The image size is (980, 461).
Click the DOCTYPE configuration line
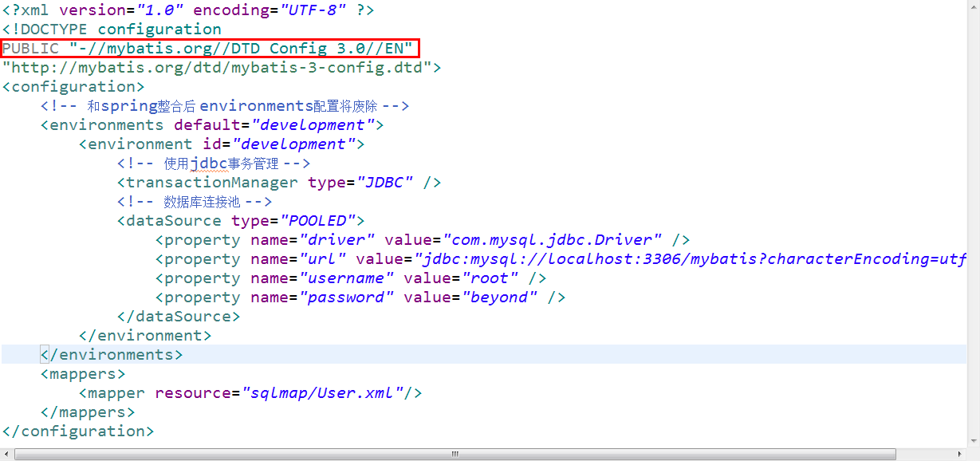[x=112, y=30]
